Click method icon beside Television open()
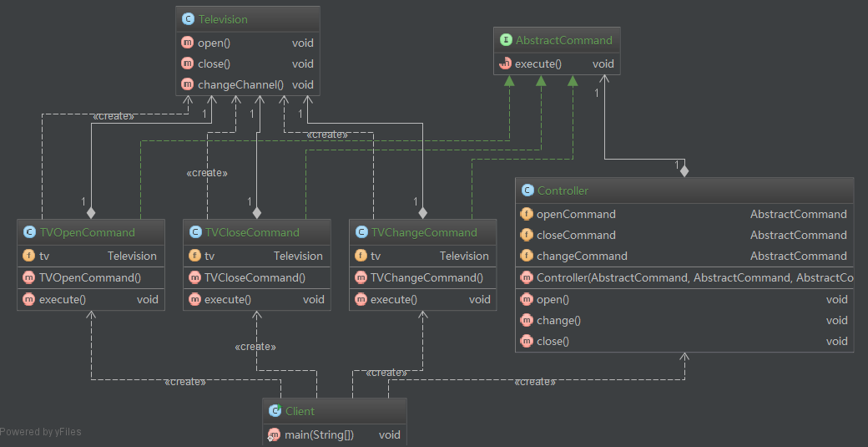The height and width of the screenshot is (447, 868). pos(188,43)
